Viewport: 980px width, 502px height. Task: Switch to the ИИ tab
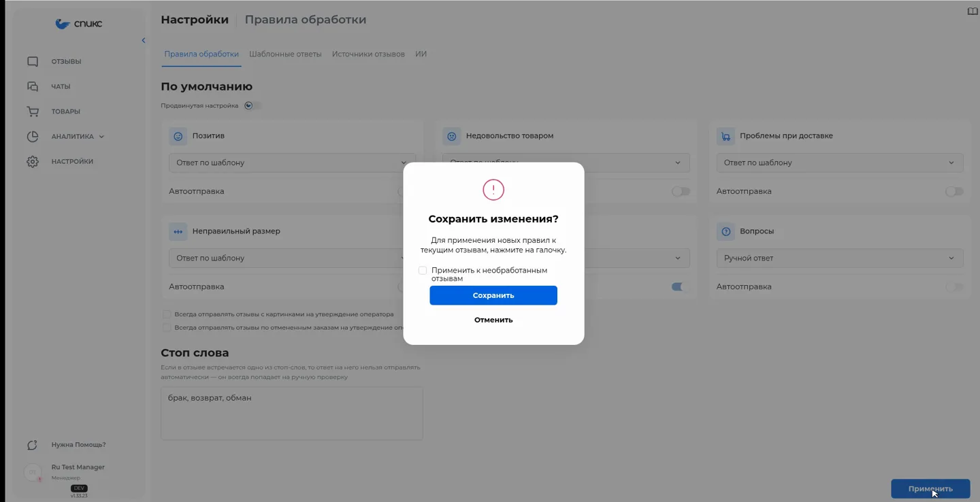tap(421, 54)
